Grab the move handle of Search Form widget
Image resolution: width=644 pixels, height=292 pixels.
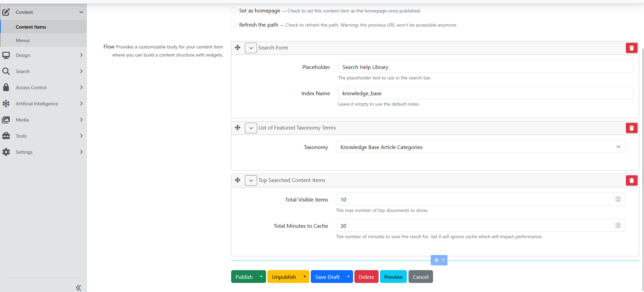(238, 47)
